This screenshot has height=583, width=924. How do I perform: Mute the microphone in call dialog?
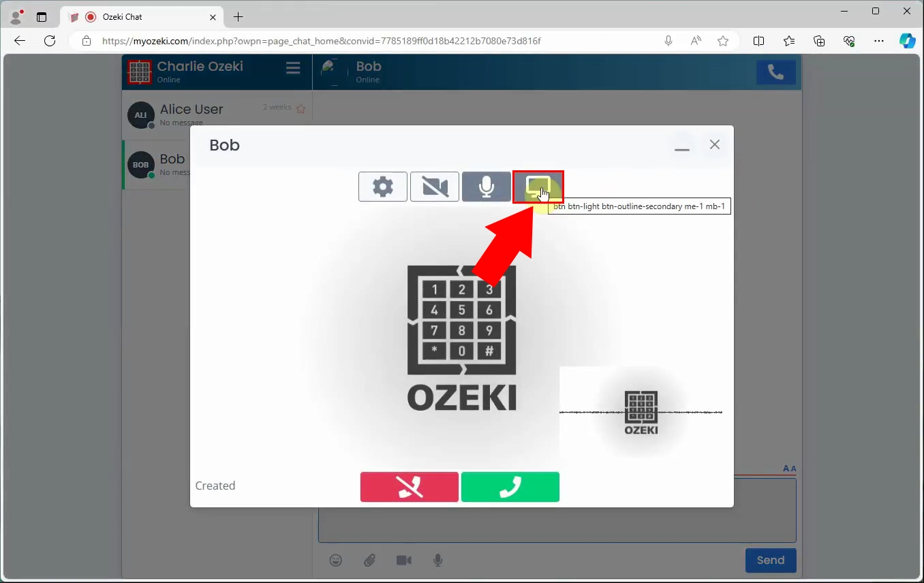click(487, 187)
